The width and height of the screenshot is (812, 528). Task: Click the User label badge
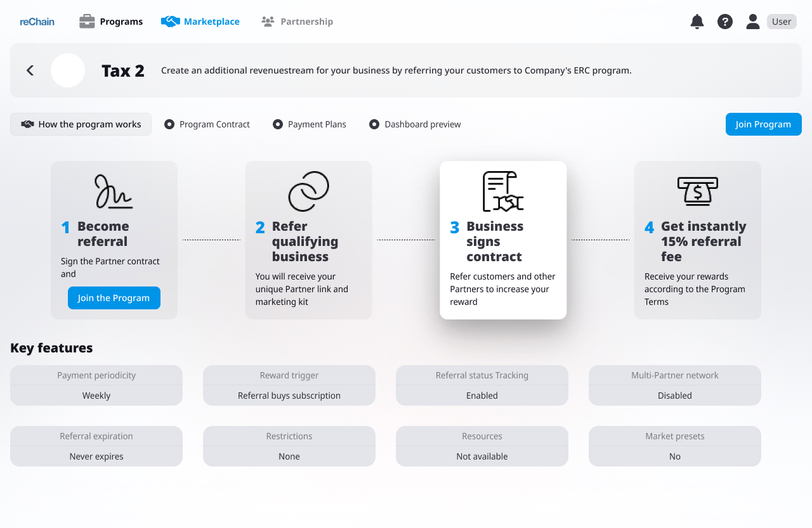[781, 22]
